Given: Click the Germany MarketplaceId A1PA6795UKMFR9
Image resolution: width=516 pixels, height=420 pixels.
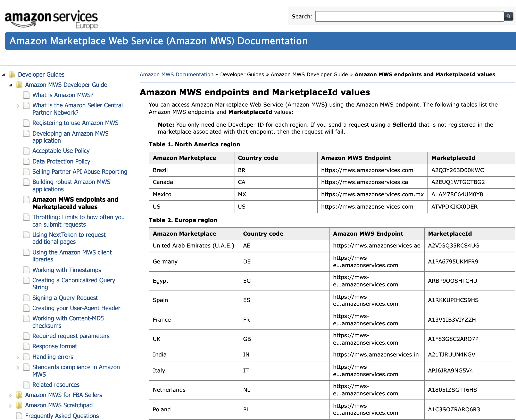Looking at the screenshot, I should coord(453,262).
